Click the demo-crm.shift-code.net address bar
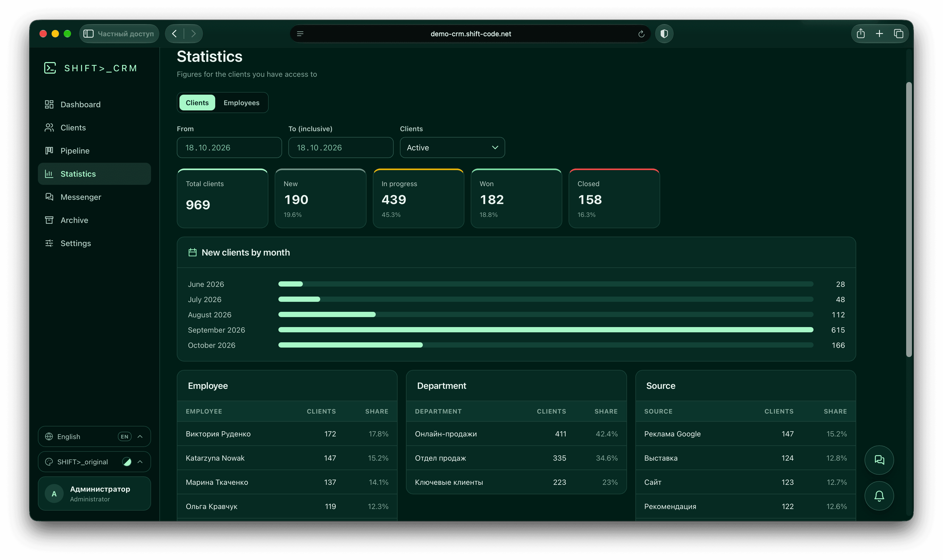The width and height of the screenshot is (943, 560). tap(470, 34)
